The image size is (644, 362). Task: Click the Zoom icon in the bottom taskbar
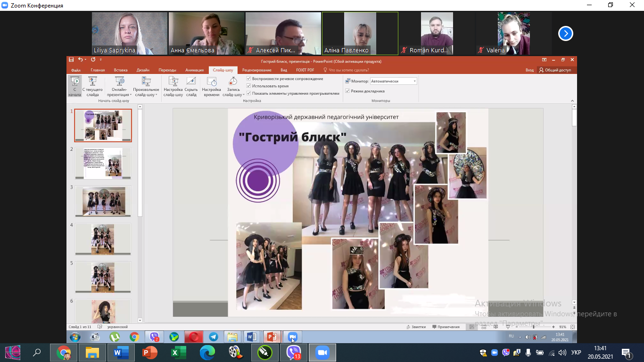point(322,352)
